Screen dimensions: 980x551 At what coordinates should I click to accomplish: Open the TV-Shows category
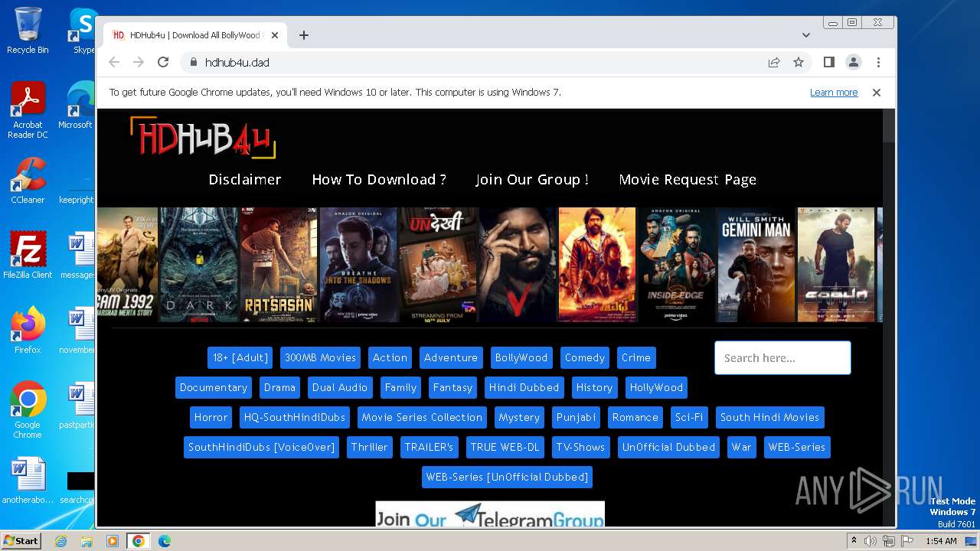point(580,447)
